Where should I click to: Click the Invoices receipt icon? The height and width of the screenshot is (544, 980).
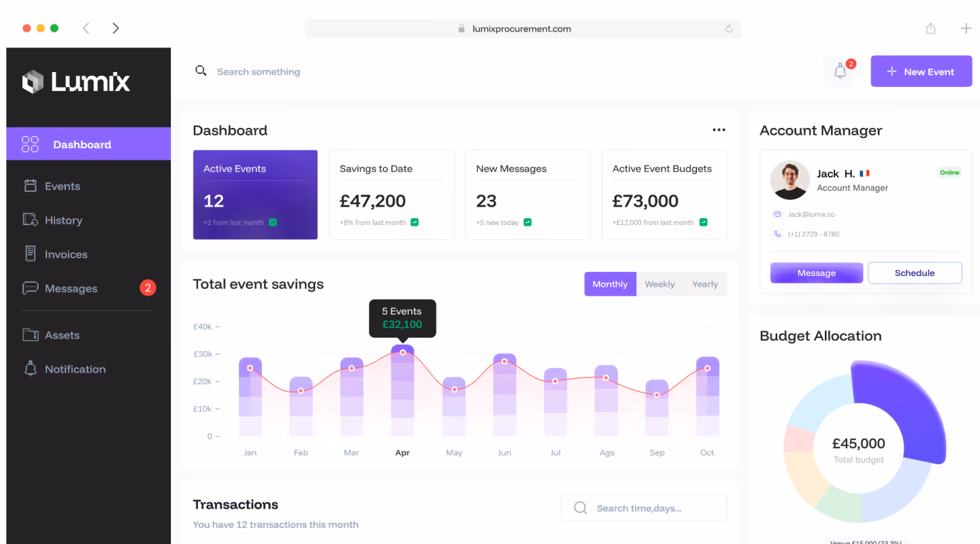click(x=30, y=254)
